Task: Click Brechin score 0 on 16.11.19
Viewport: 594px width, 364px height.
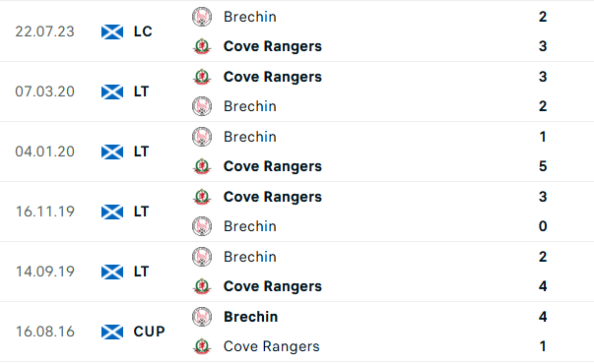Action: pos(543,226)
